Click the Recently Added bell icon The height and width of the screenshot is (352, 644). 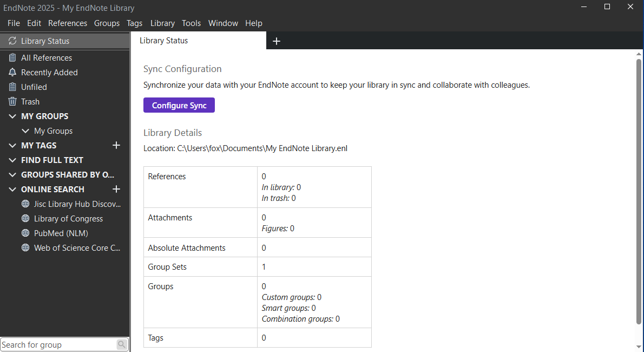12,73
